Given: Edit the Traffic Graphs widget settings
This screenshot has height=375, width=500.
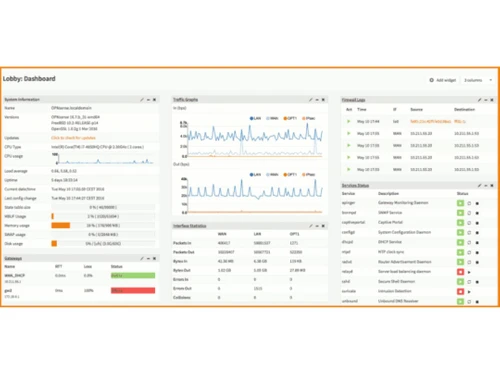Looking at the screenshot, I should pyautogui.click(x=311, y=100).
